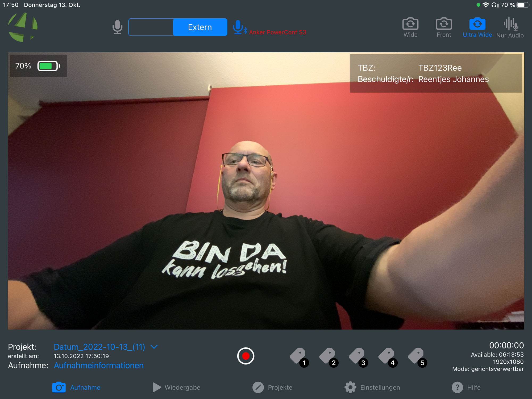The image size is (532, 399).
Task: Tap the TBZ123Ree value
Action: click(440, 68)
